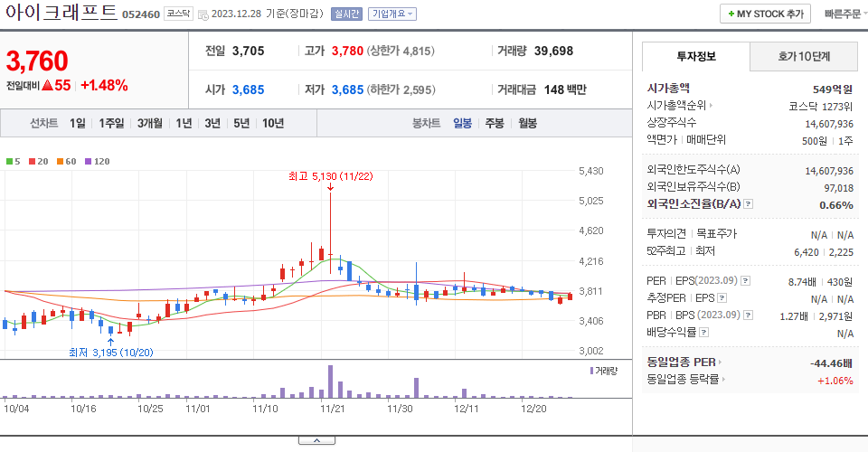Click the red 20-day moving average swatch

pyautogui.click(x=33, y=162)
